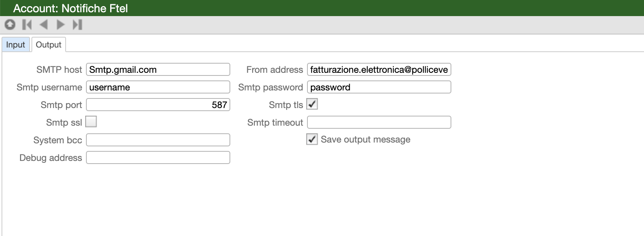
Task: Click the 'Smtp ssl' label
Action: [x=64, y=123]
